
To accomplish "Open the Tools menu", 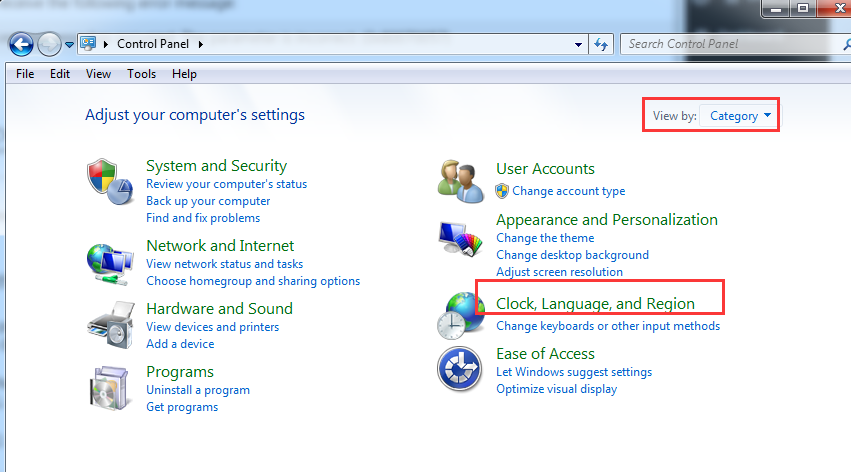I will 142,74.
